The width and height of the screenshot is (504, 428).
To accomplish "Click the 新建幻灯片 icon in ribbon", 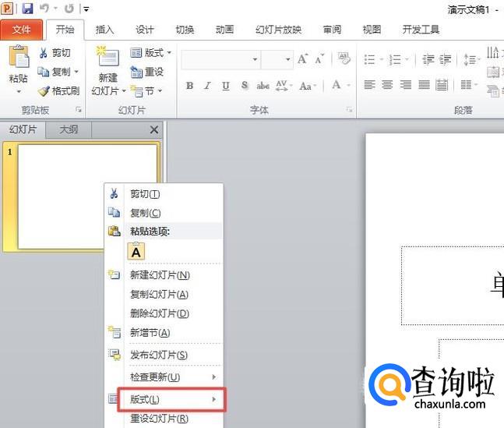I will [108, 56].
